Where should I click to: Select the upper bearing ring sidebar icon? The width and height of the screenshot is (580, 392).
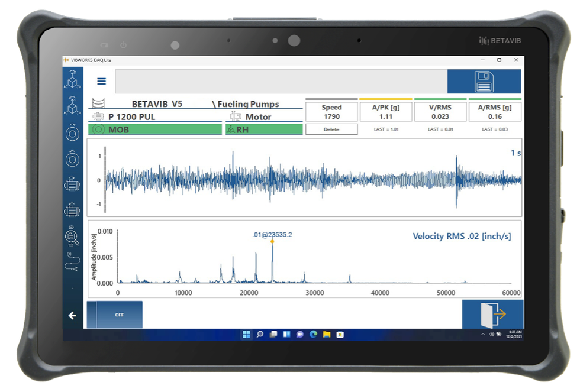(72, 132)
